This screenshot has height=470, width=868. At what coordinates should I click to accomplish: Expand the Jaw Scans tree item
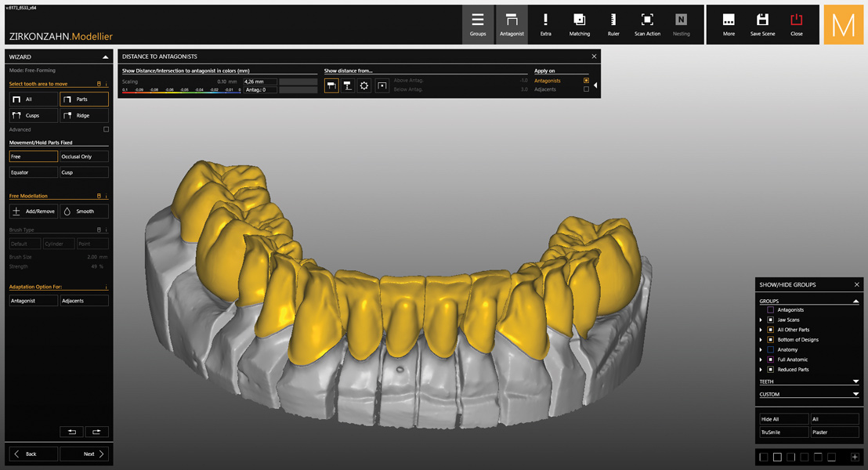pos(761,320)
